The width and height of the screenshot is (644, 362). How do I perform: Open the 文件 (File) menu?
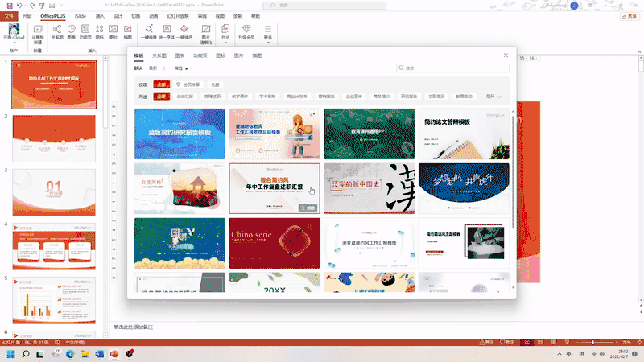pos(9,16)
